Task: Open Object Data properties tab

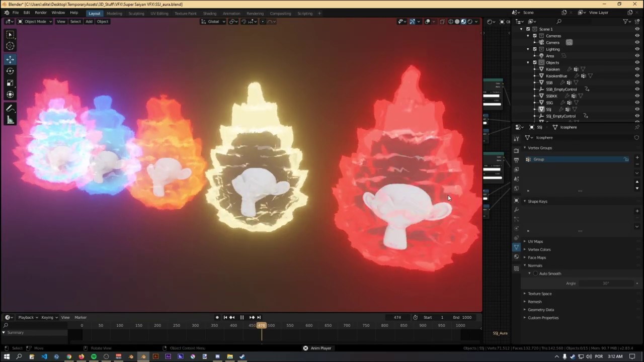Action: (516, 247)
